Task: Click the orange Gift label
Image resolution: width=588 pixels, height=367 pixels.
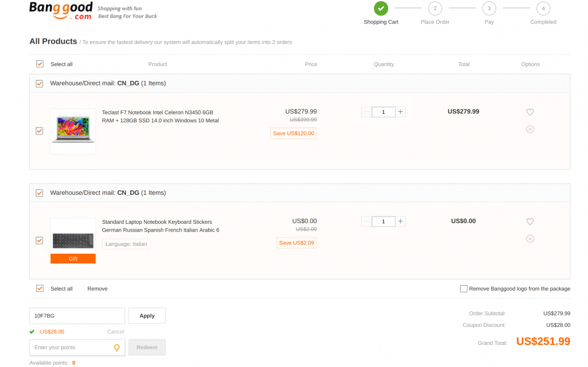Action: click(73, 259)
